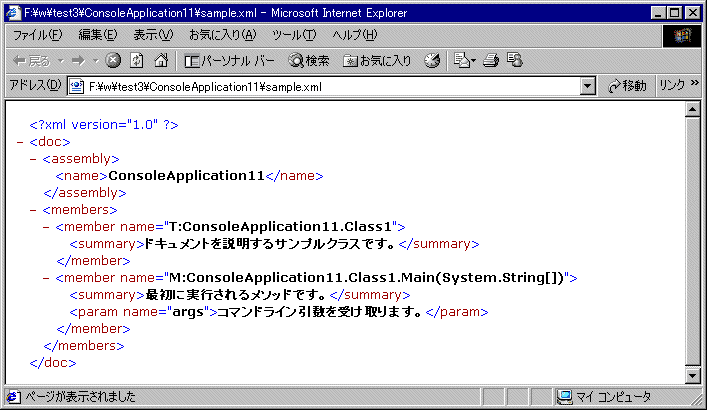Open the Forward history dropdown arrow
This screenshot has width=707, height=410.
[96, 60]
